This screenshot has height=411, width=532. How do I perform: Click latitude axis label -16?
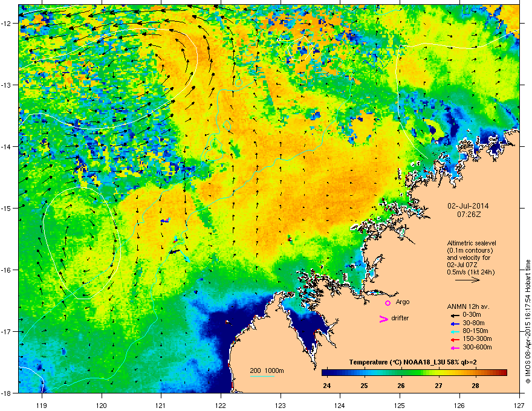coord(7,270)
